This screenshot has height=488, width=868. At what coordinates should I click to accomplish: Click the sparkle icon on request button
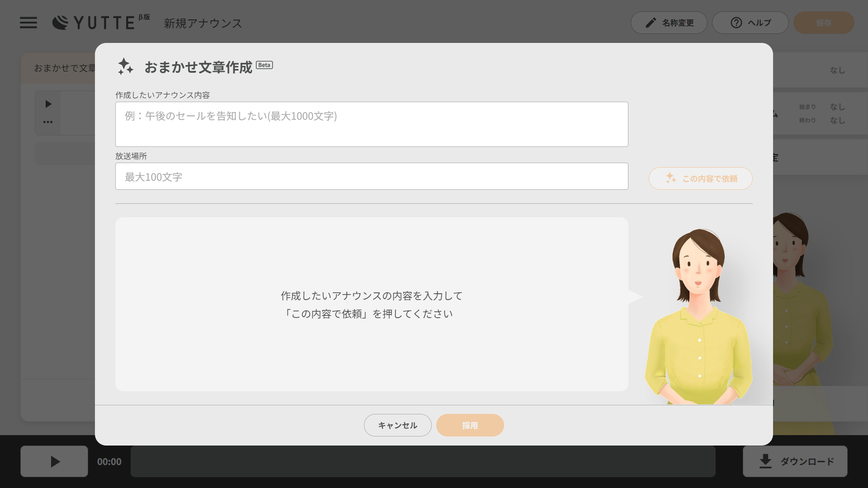[x=671, y=178]
